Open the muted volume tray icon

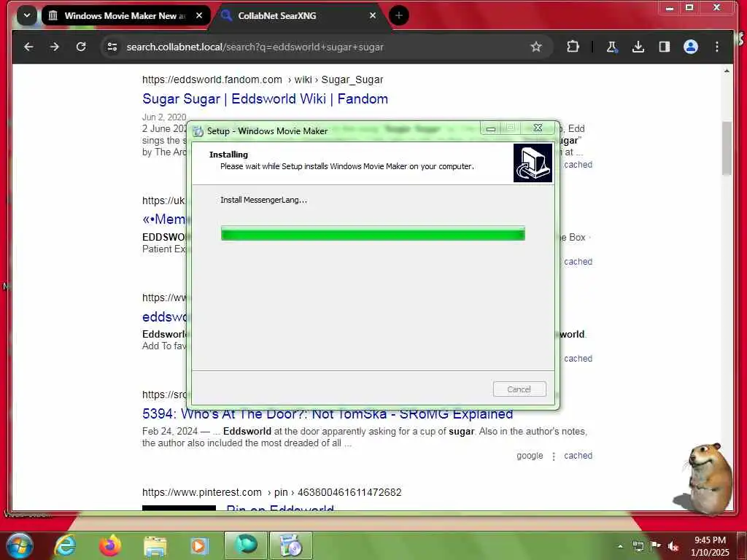pyautogui.click(x=673, y=546)
